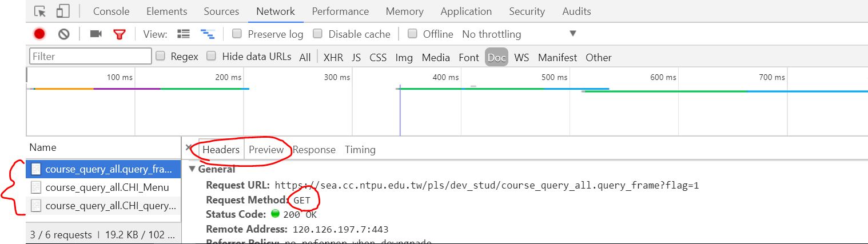This screenshot has height=244, width=868.
Task: Switch to large request rows view icon
Action: (x=183, y=34)
